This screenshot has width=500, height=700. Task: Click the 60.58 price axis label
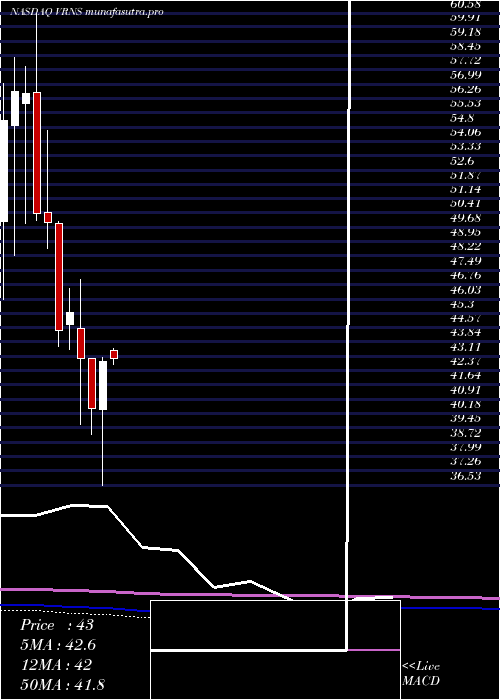point(465,4)
